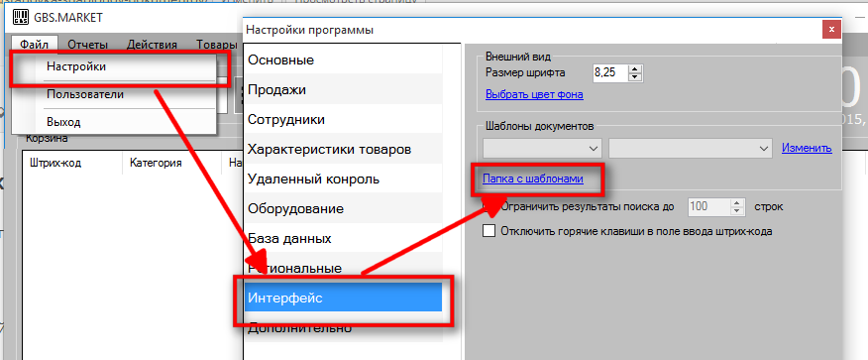The image size is (868, 360).
Task: Select the Дополнительно settings section
Action: click(x=343, y=327)
